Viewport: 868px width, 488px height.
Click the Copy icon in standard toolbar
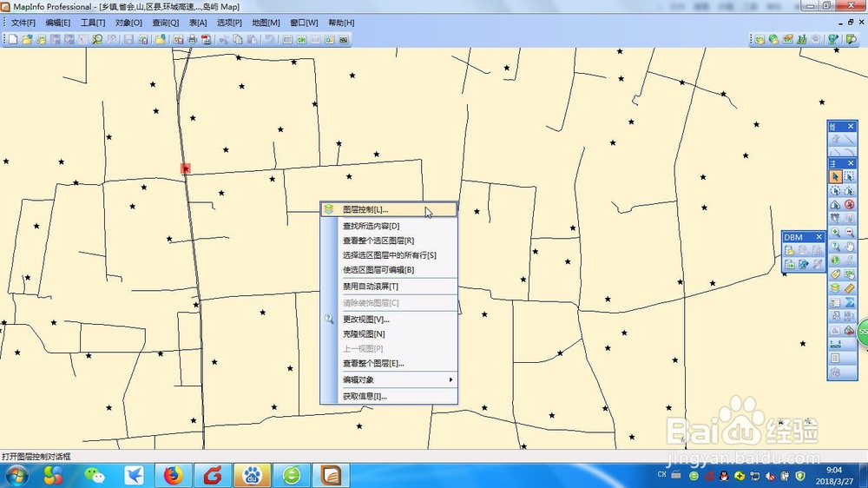[238, 39]
